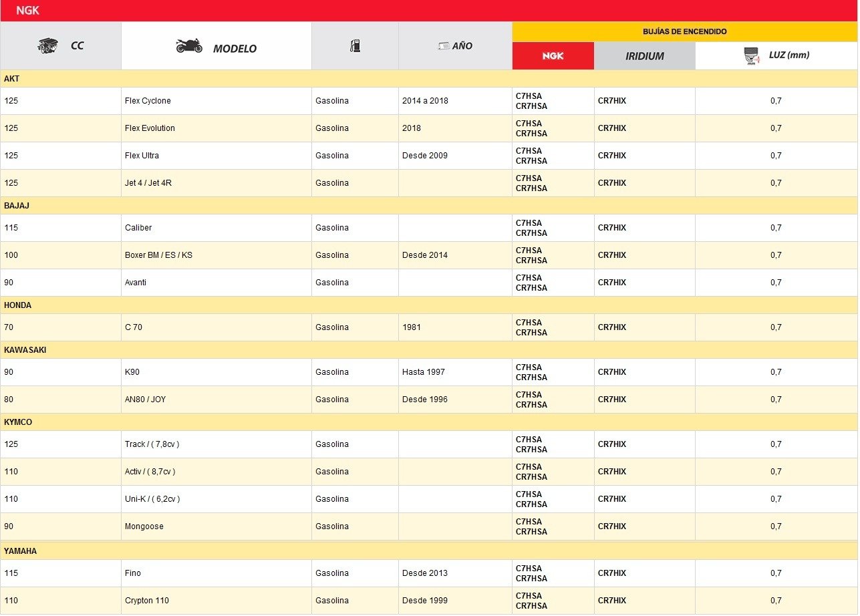
Task: Click the year cell Hasta 1997
Action: pyautogui.click(x=456, y=372)
